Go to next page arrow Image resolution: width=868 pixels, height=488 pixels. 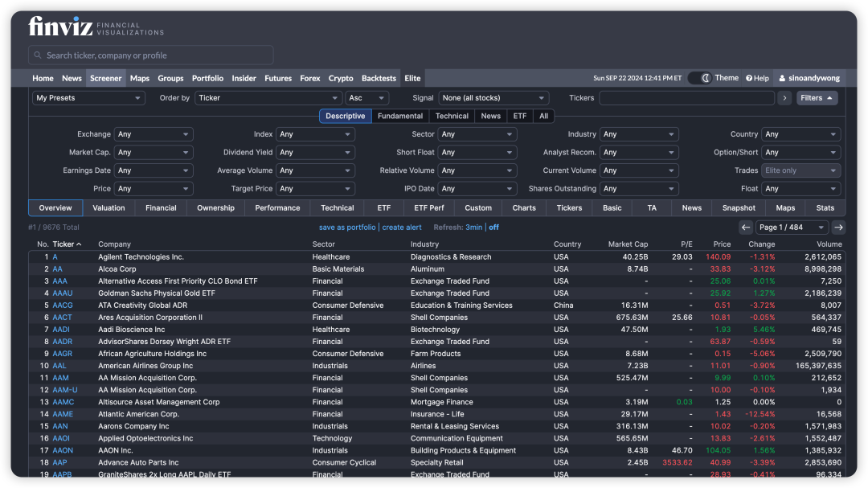click(838, 227)
